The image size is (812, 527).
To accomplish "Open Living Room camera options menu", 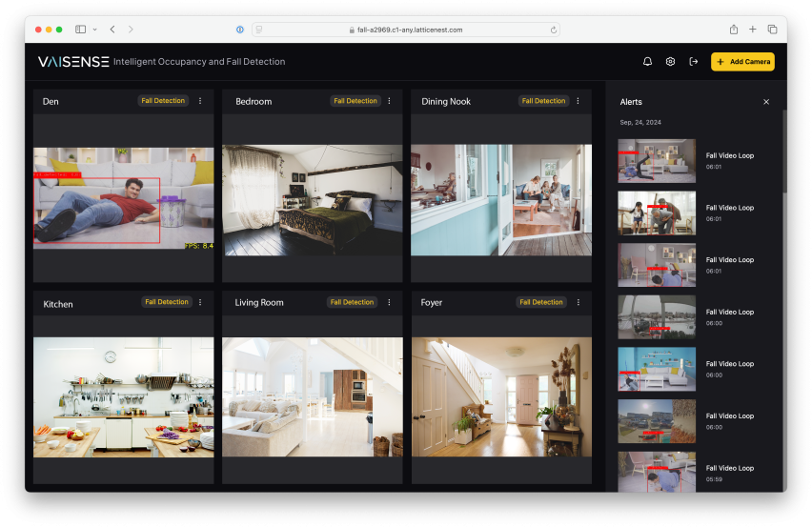I will 389,302.
